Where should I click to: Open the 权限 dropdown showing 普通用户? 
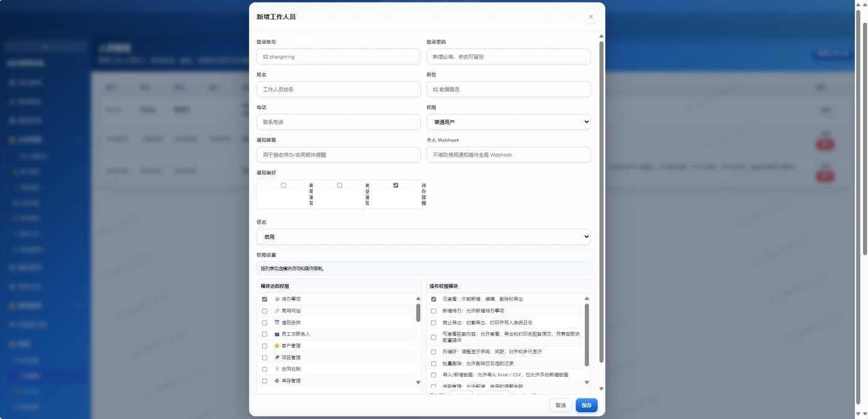tap(508, 122)
